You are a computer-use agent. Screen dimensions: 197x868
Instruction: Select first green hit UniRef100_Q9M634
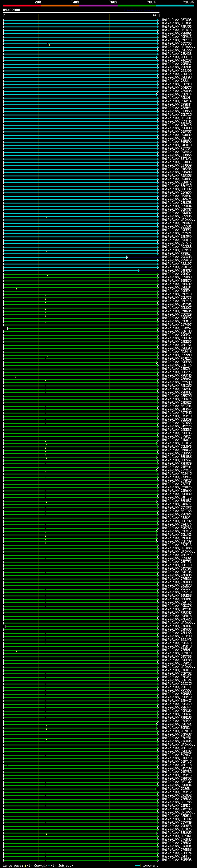pos(177,274)
